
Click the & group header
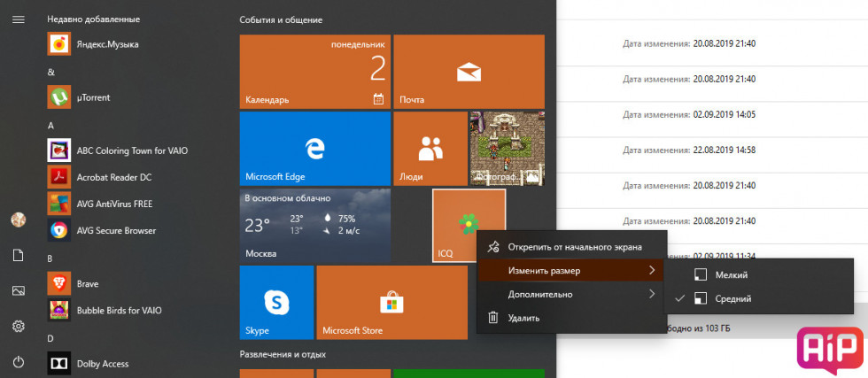coord(50,73)
